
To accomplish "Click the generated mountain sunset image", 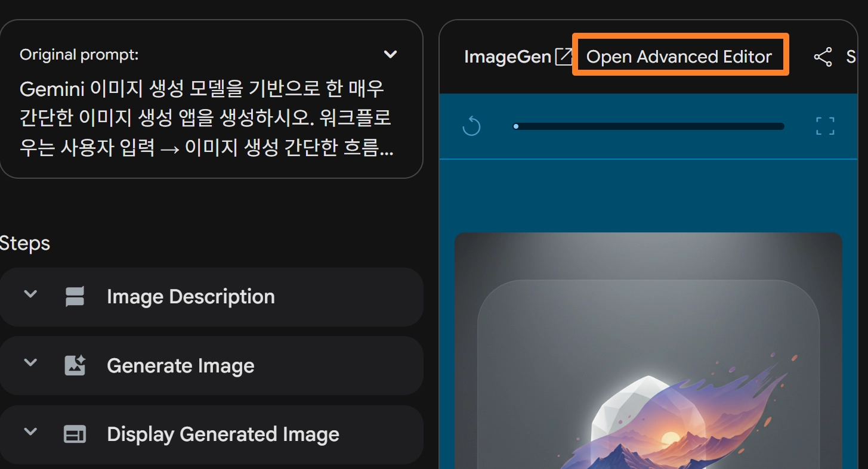I will (648, 350).
